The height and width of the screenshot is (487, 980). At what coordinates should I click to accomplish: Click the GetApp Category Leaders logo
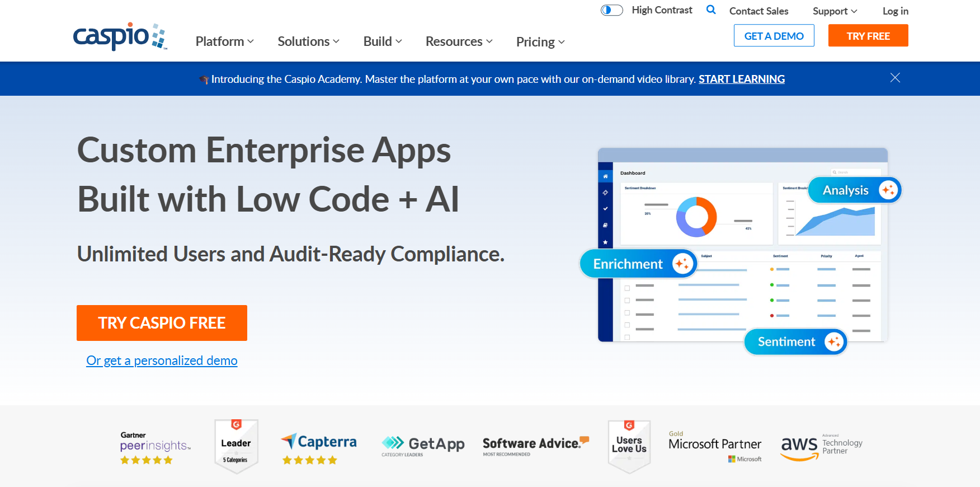[423, 446]
